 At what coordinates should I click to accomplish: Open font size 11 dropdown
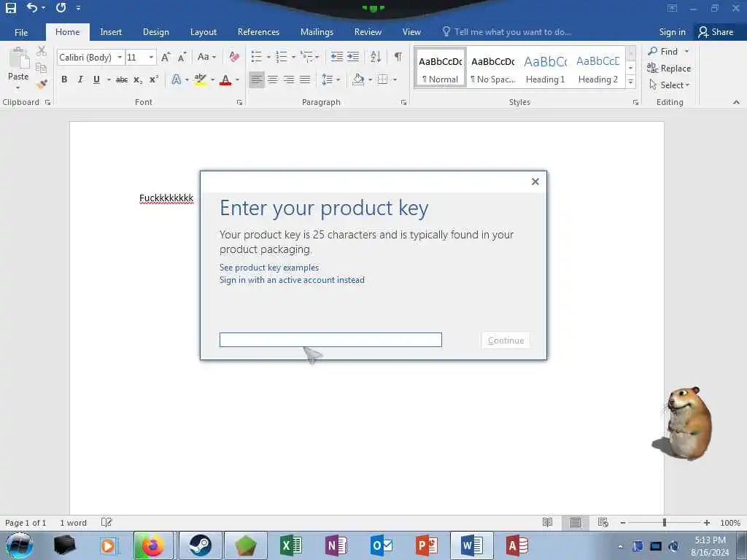tap(151, 57)
